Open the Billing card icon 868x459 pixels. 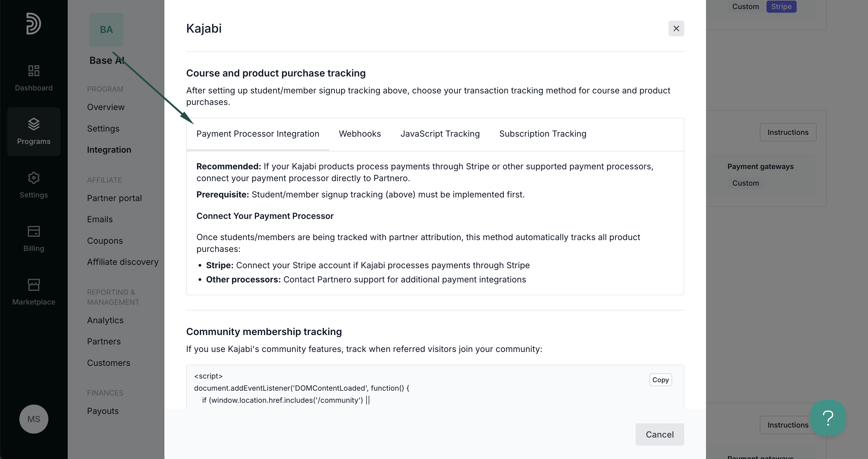point(34,231)
